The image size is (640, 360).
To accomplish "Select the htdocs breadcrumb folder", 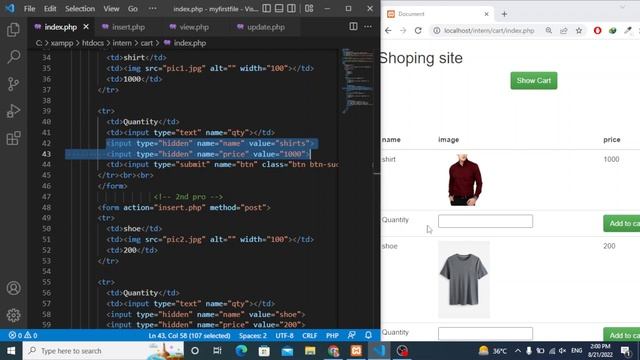I will click(93, 43).
